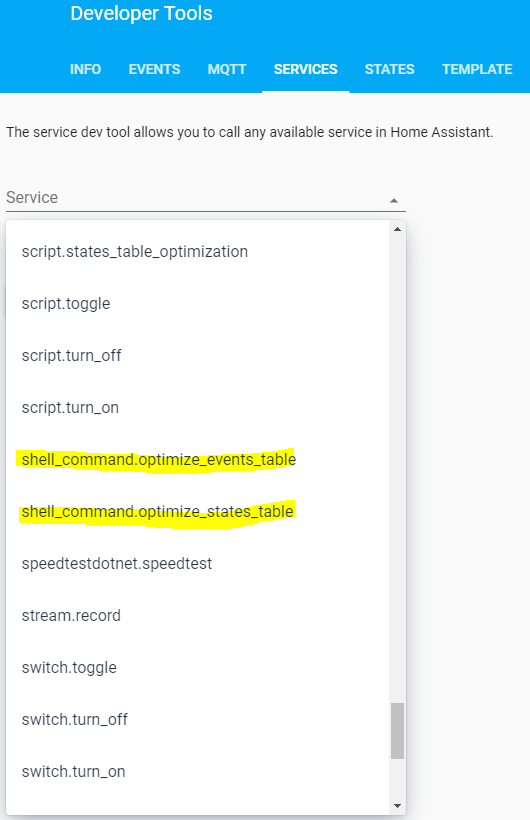Click the dropdown list scroll-down arrow
This screenshot has height=820, width=530.
click(397, 806)
